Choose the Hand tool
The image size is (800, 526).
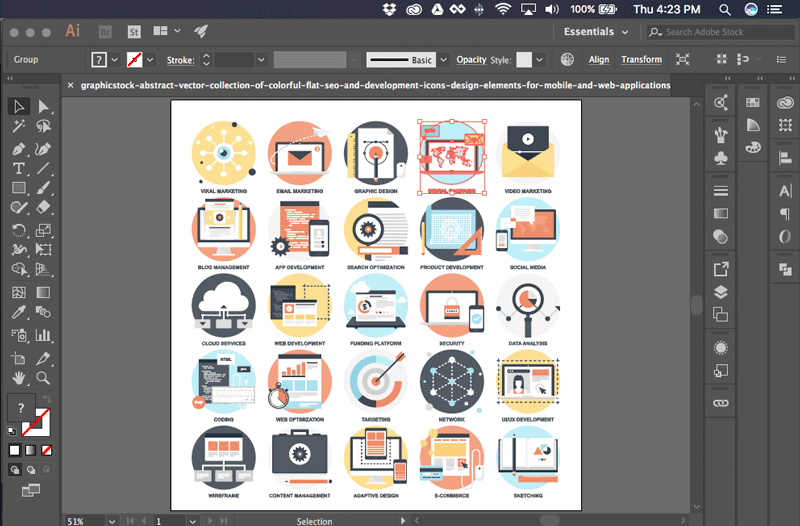tap(18, 378)
